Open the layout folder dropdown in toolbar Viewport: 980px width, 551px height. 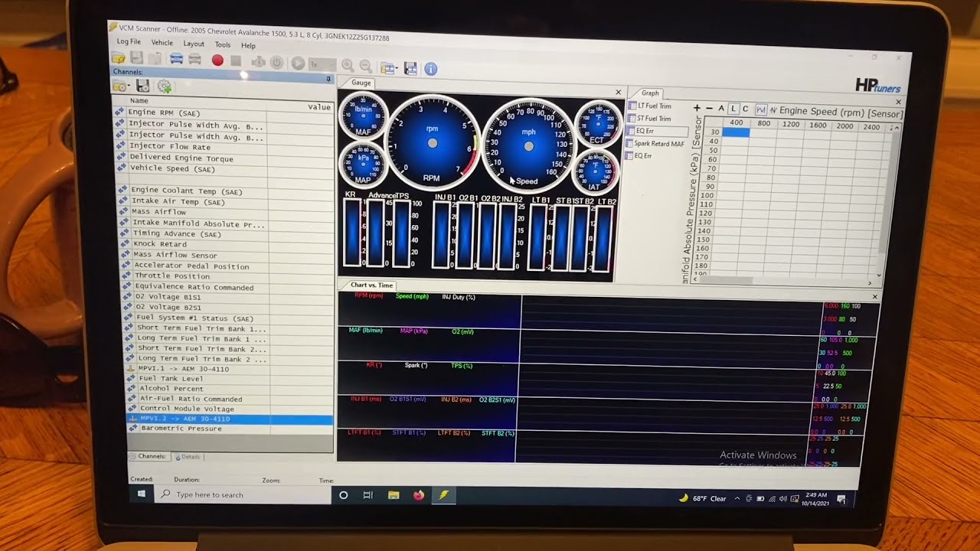(x=388, y=67)
